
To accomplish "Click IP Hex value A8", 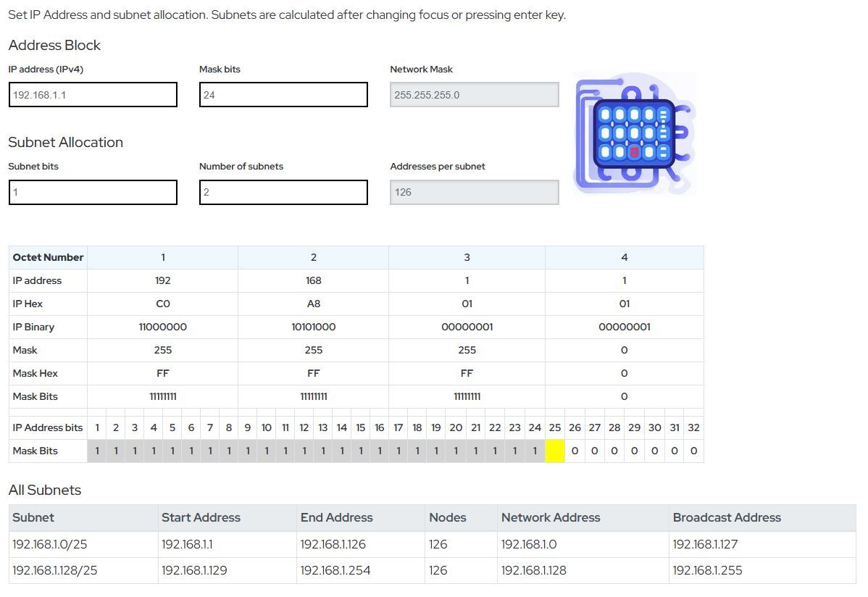I will pos(313,304).
